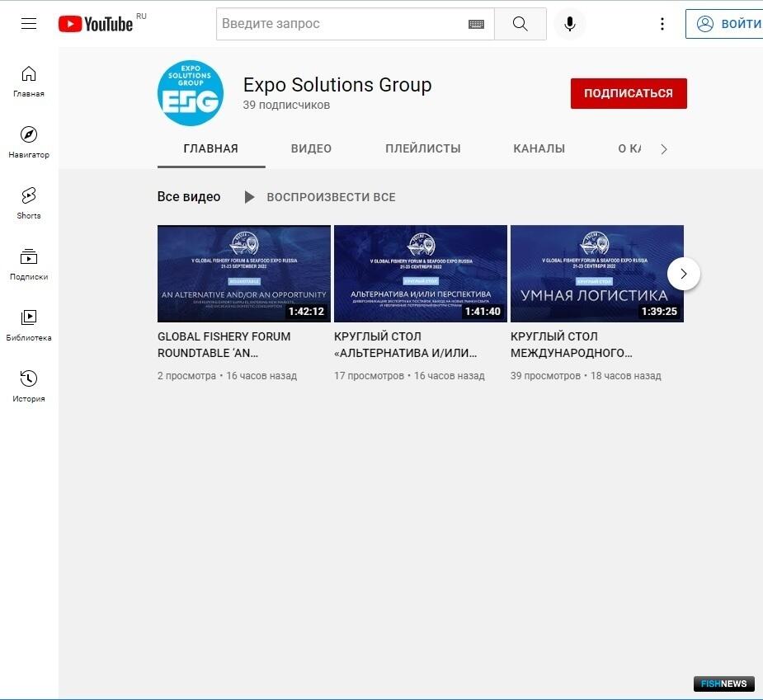Screen dimensions: 763x700
Task: Switch to the ВИДЕО tab
Action: (311, 149)
